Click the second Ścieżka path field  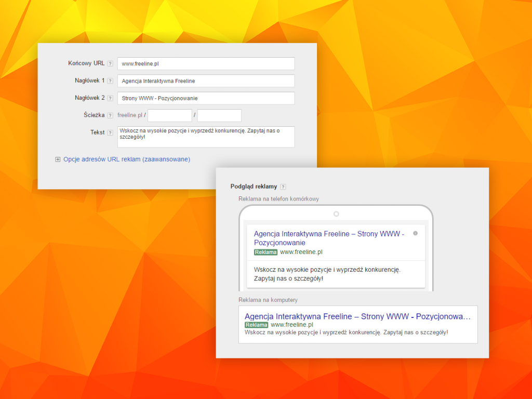tap(220, 115)
